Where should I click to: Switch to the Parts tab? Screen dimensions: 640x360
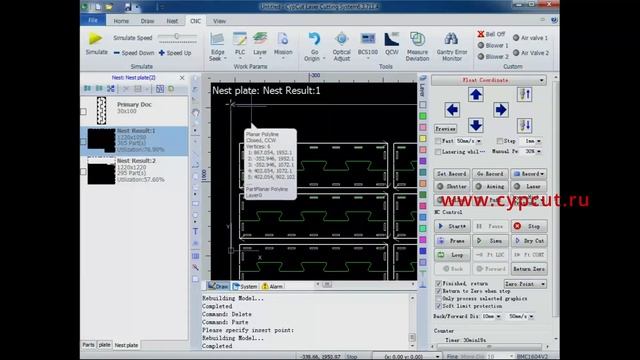click(x=88, y=345)
